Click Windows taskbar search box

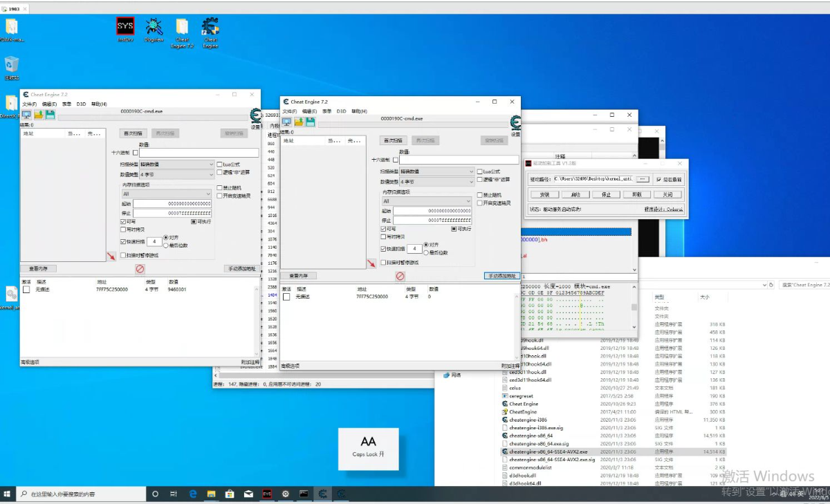coord(81,494)
